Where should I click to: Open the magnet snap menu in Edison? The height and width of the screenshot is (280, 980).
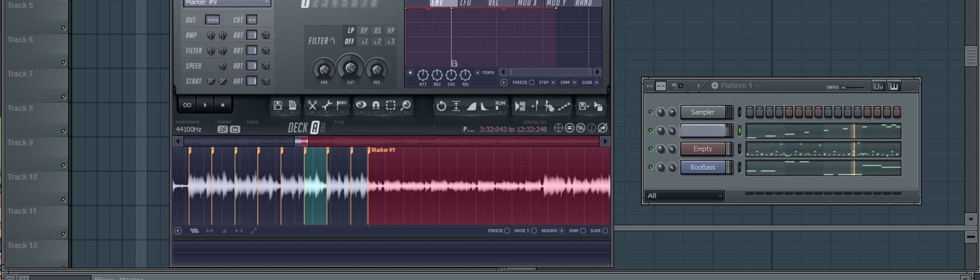[x=375, y=105]
